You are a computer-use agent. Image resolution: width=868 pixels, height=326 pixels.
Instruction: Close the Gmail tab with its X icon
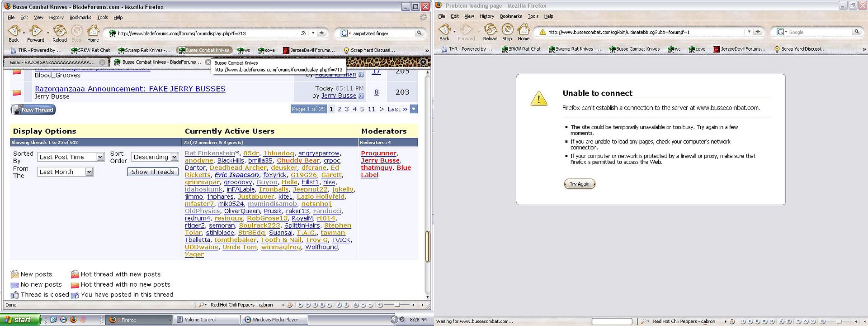[102, 62]
